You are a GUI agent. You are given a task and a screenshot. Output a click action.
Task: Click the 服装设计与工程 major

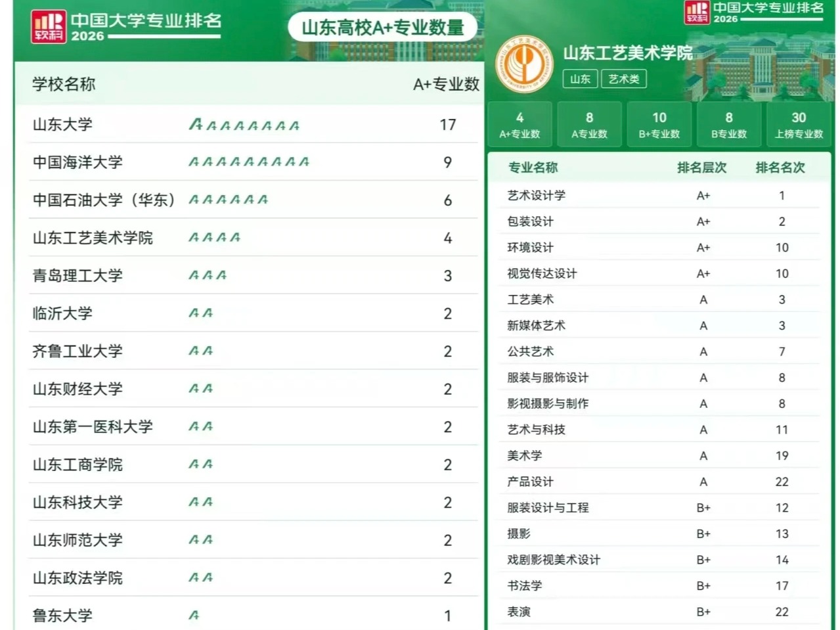pos(548,508)
